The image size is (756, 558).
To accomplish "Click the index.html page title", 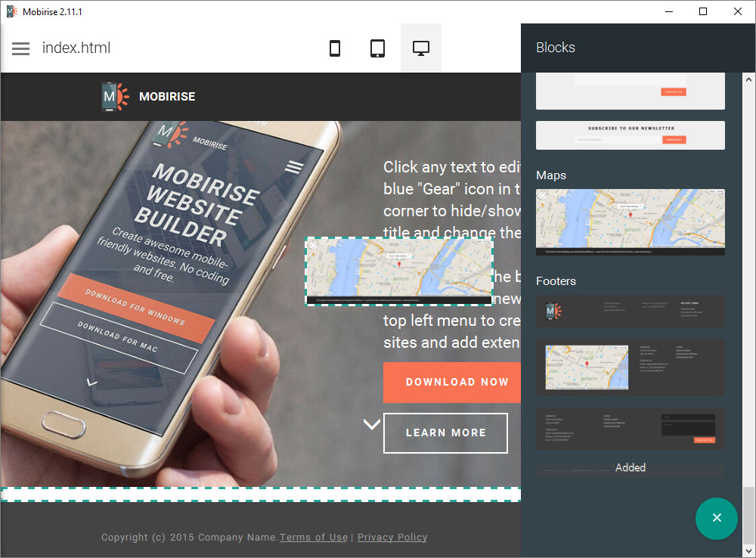I will tap(76, 48).
